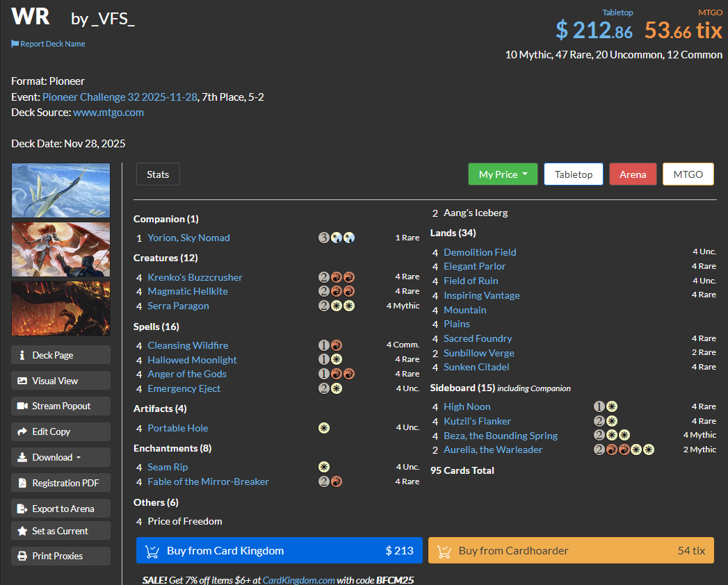Viewport: 728px width, 585px height.
Task: Expand the Download options menu
Action: 60,457
